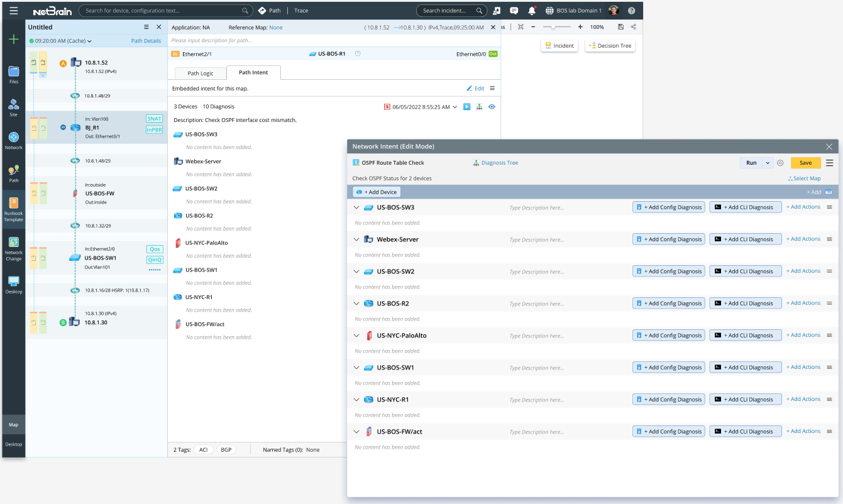Click the share map icon next to save

click(x=633, y=27)
